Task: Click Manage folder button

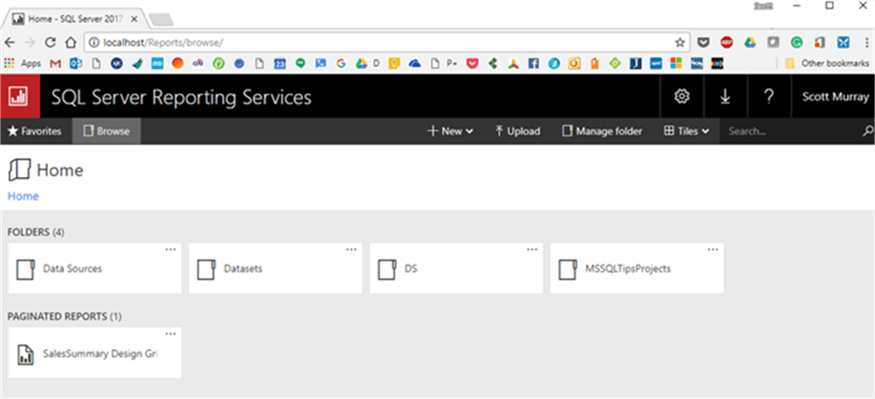Action: coord(602,132)
